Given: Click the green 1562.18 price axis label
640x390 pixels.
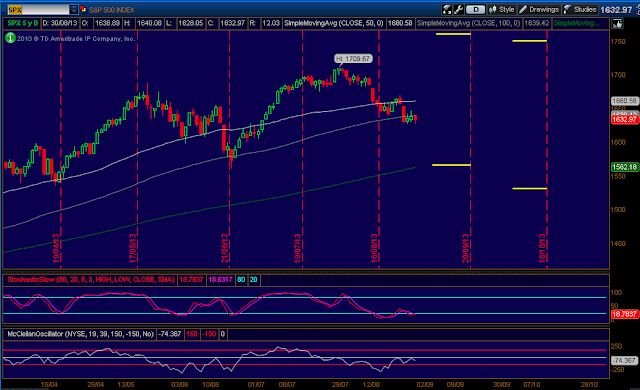Looking at the screenshot, I should tap(624, 167).
